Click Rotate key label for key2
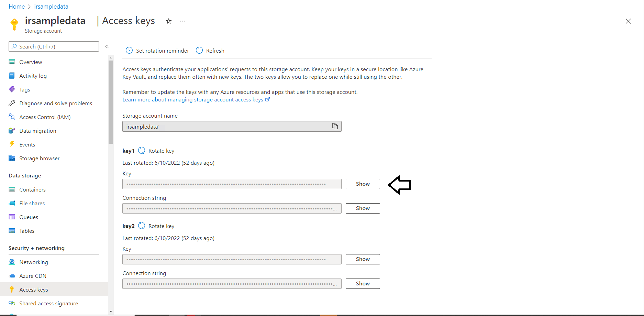The width and height of the screenshot is (644, 316). pyautogui.click(x=162, y=226)
